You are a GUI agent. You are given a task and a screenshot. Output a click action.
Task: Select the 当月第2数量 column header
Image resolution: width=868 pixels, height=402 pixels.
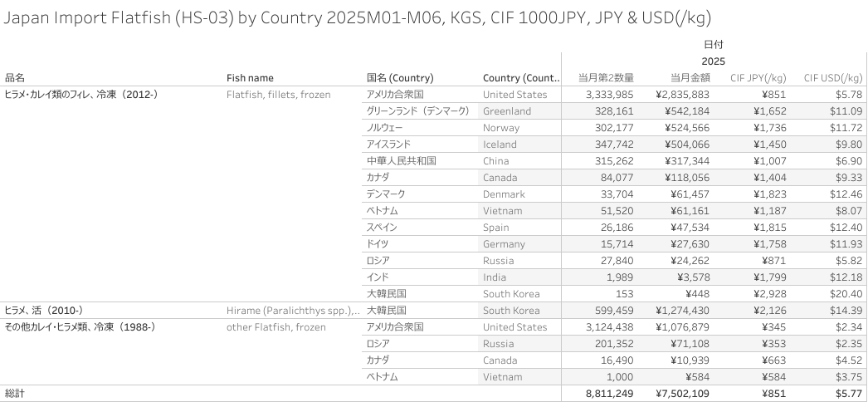click(x=606, y=78)
